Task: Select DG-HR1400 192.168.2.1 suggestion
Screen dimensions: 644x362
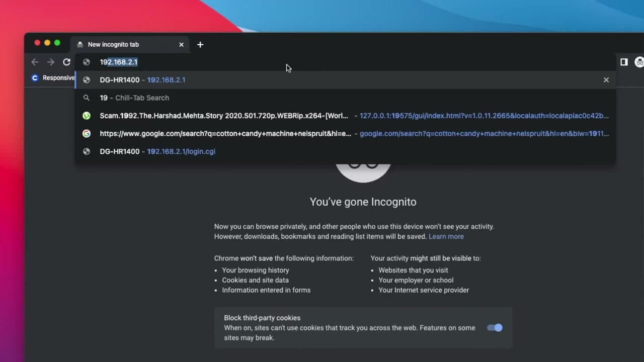Action: coord(345,80)
